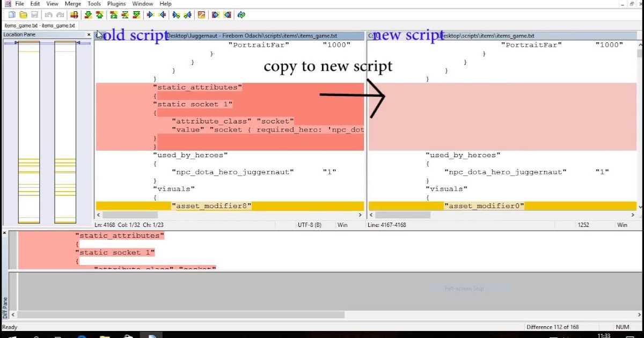Copy Right and Advance icon
The height and width of the screenshot is (338, 644).
click(x=176, y=15)
